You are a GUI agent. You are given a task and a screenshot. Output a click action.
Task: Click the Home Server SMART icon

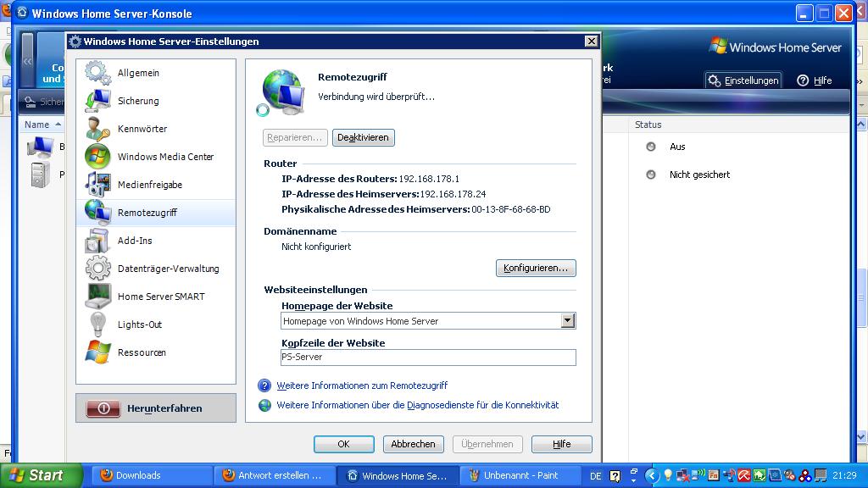pos(97,297)
